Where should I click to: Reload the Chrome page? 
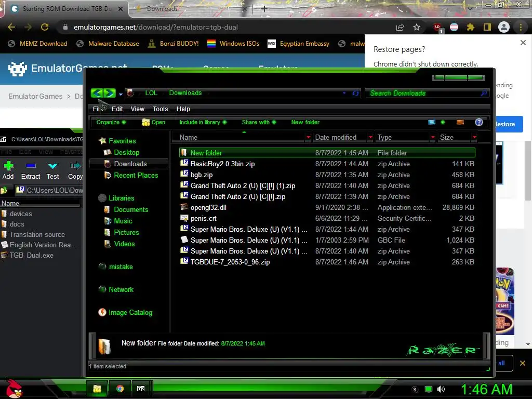click(x=45, y=27)
